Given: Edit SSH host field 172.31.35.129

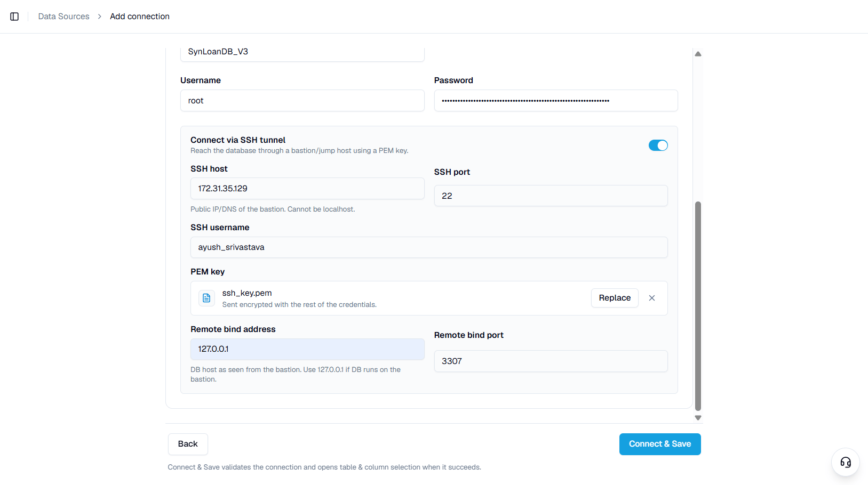Looking at the screenshot, I should point(307,189).
